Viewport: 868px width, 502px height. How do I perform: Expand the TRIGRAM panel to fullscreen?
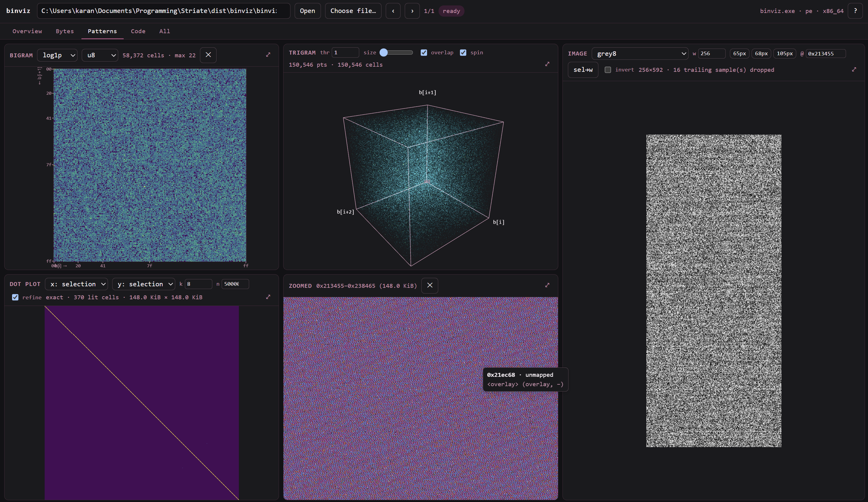[x=547, y=64]
